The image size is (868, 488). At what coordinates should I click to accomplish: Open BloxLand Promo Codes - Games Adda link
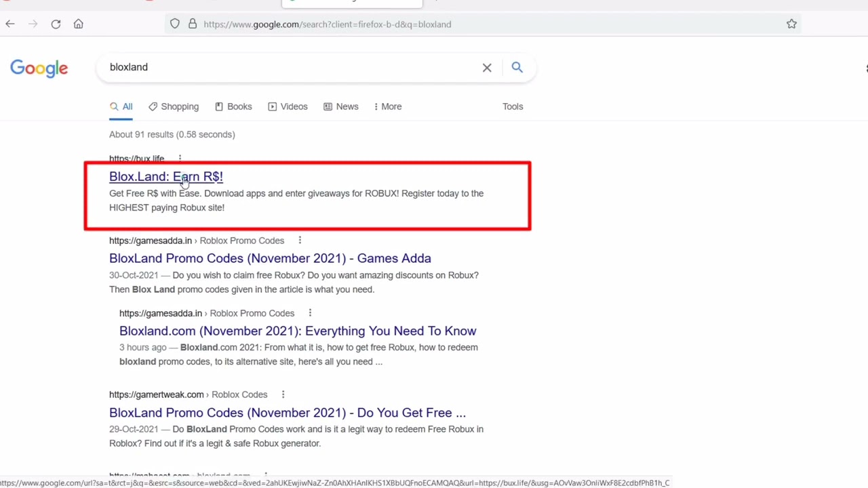[x=270, y=258]
